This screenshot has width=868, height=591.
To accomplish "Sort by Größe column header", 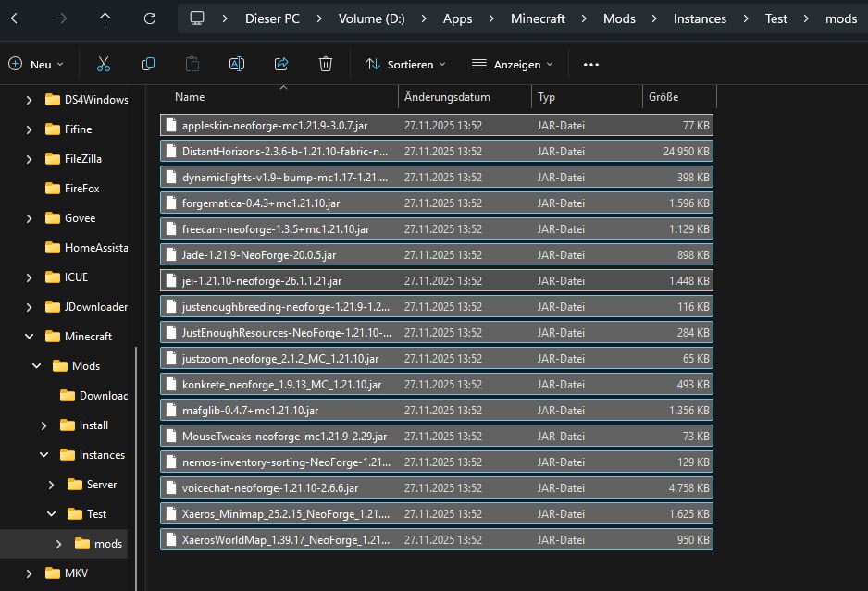I will tap(663, 97).
